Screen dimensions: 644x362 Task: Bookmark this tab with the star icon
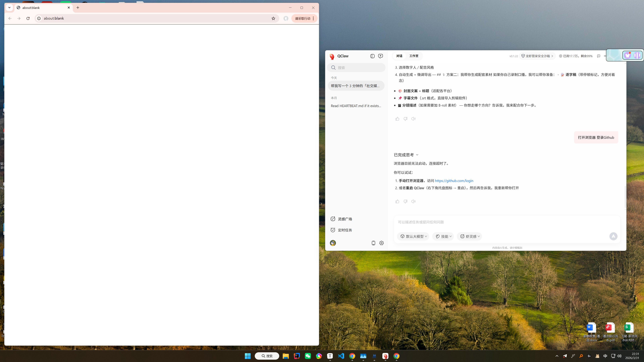(273, 18)
